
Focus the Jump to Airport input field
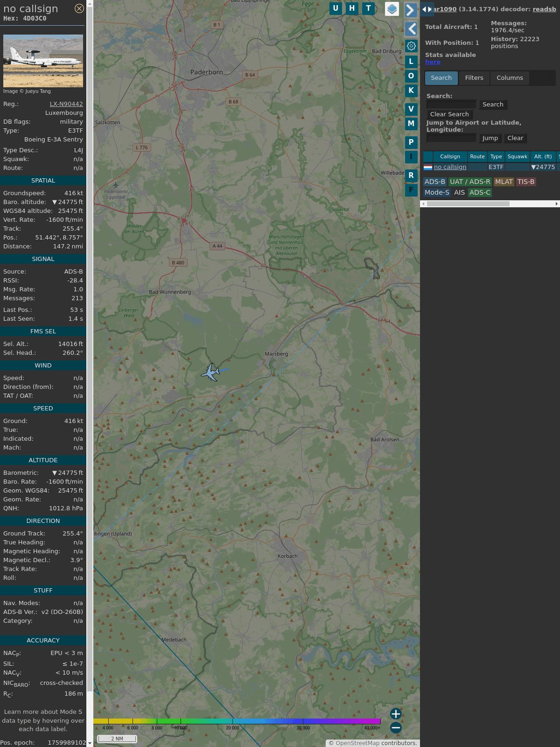pos(451,138)
